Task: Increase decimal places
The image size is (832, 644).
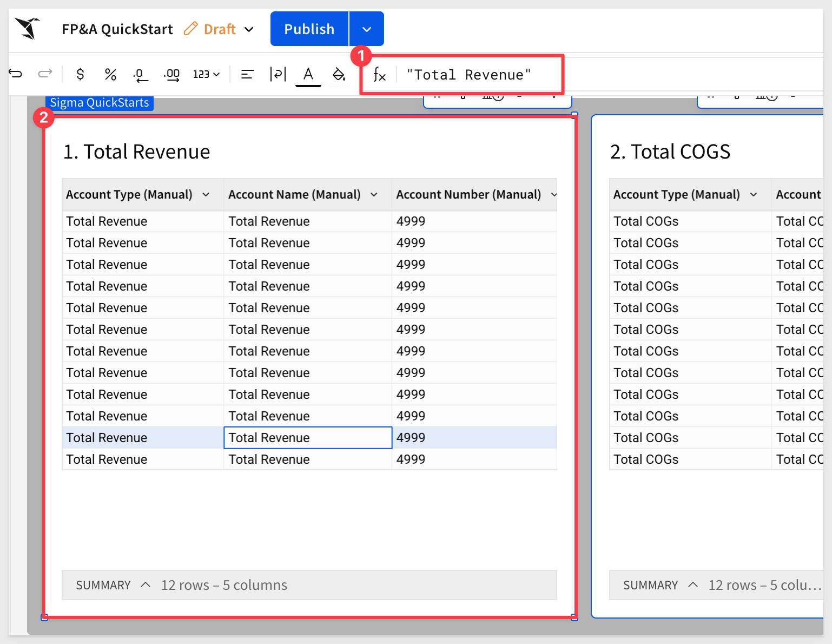Action: [x=172, y=75]
